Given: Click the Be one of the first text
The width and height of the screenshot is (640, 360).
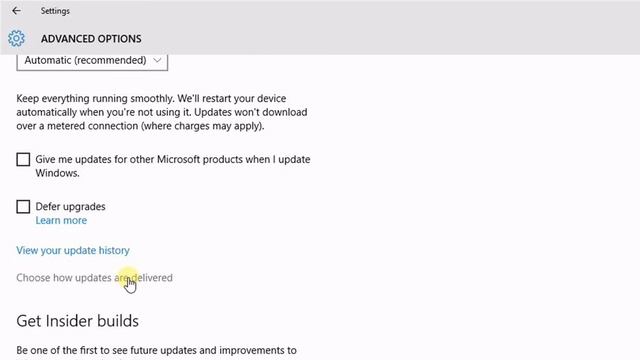Looking at the screenshot, I should point(156,351).
